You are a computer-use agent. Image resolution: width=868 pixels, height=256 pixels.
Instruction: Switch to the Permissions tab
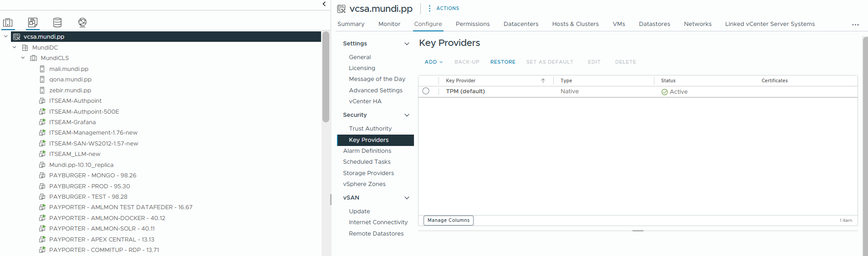472,24
